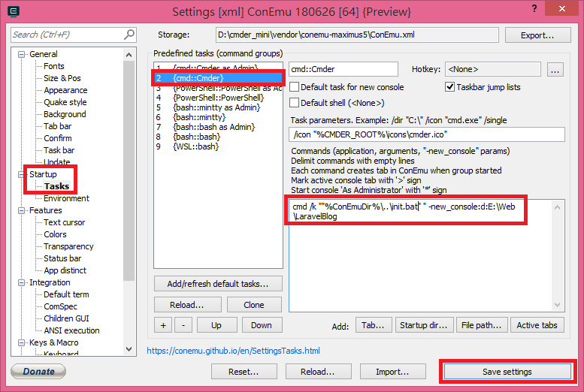Viewport: 584px width, 392px height.
Task: Move task Up in list
Action: [x=216, y=325]
